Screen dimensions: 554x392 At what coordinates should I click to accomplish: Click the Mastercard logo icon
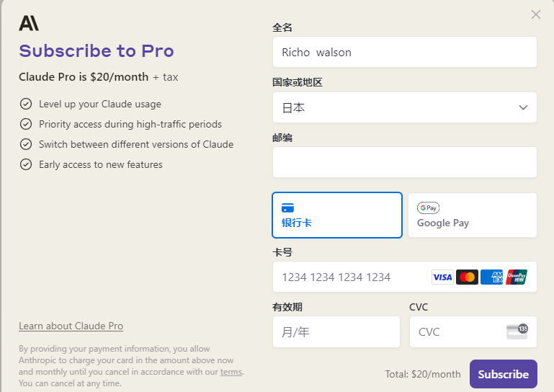[467, 277]
